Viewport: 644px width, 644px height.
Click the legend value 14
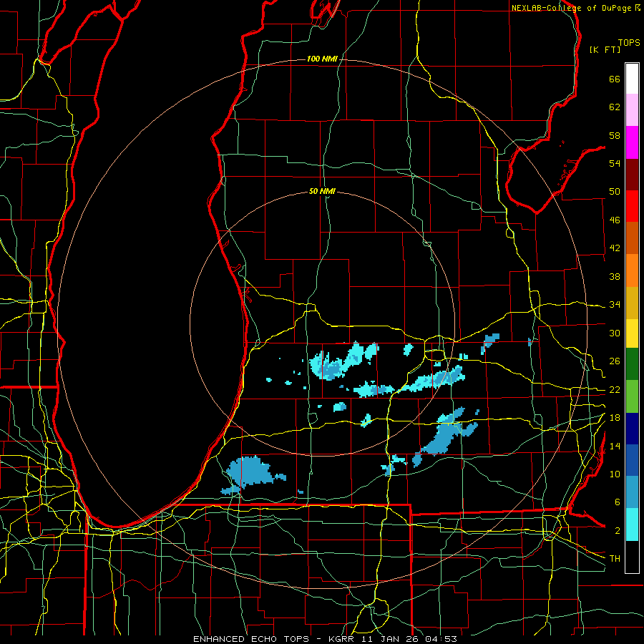[615, 446]
